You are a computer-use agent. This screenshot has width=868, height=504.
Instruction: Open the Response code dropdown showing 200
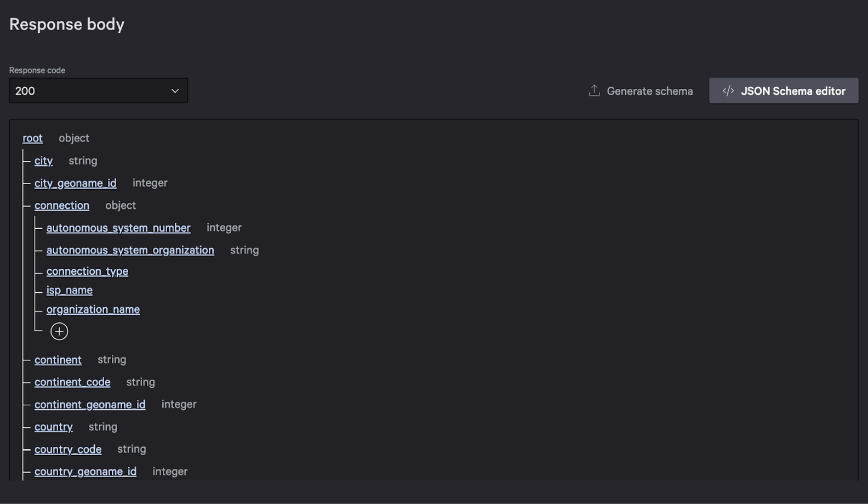click(98, 90)
